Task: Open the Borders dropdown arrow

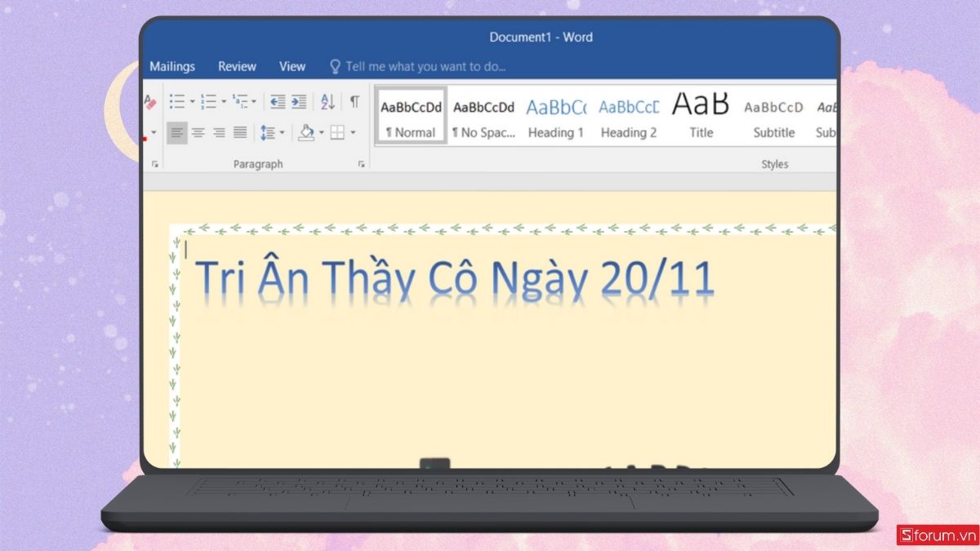Action: [353, 132]
